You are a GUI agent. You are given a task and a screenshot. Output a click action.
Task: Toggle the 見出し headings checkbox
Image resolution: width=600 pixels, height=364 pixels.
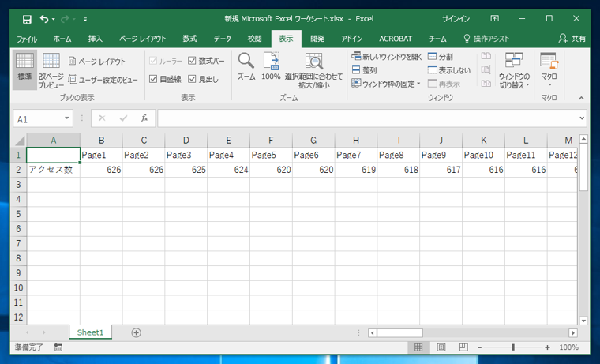click(x=203, y=79)
